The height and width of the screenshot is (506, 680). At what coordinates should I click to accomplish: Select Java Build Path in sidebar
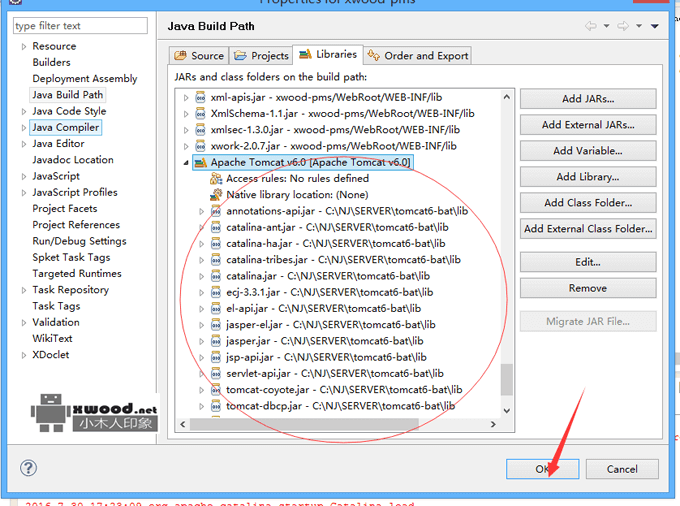[x=68, y=95]
